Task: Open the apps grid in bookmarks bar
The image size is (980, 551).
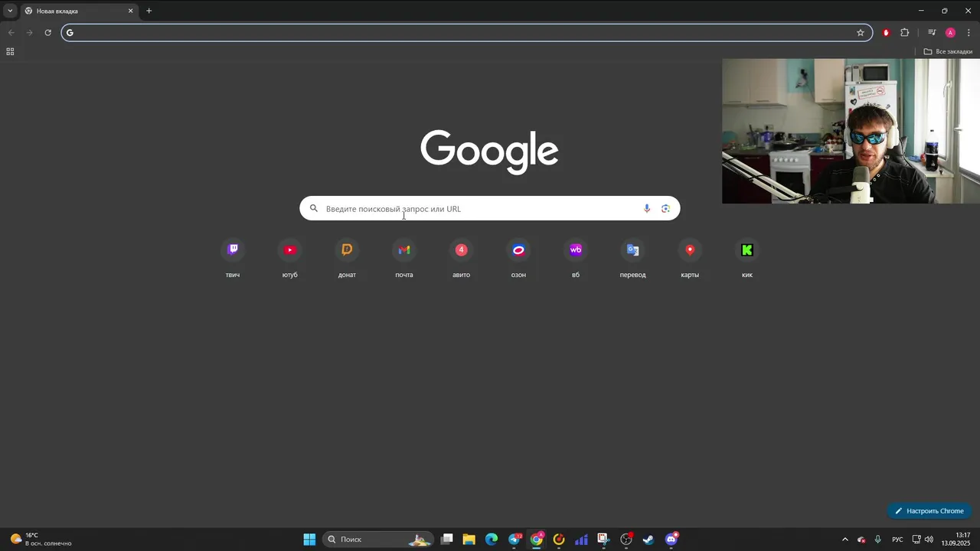Action: (x=10, y=51)
